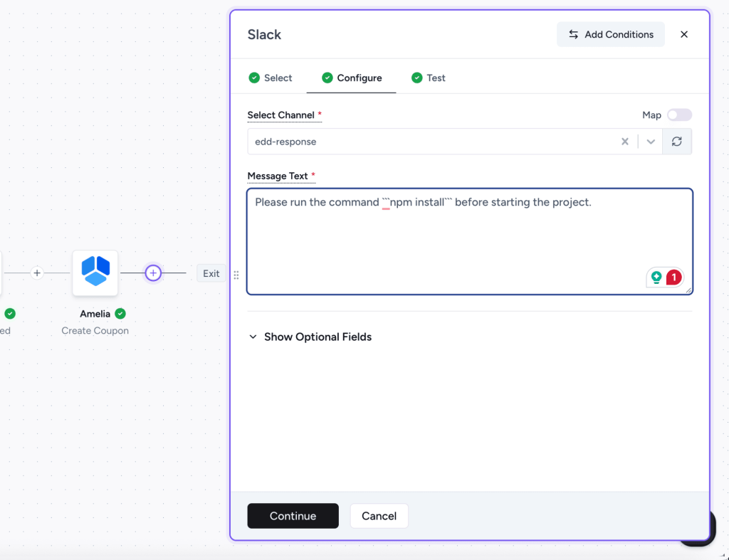729x560 pixels.
Task: Click the Grammarly lightbulb icon in message box
Action: pyautogui.click(x=656, y=278)
